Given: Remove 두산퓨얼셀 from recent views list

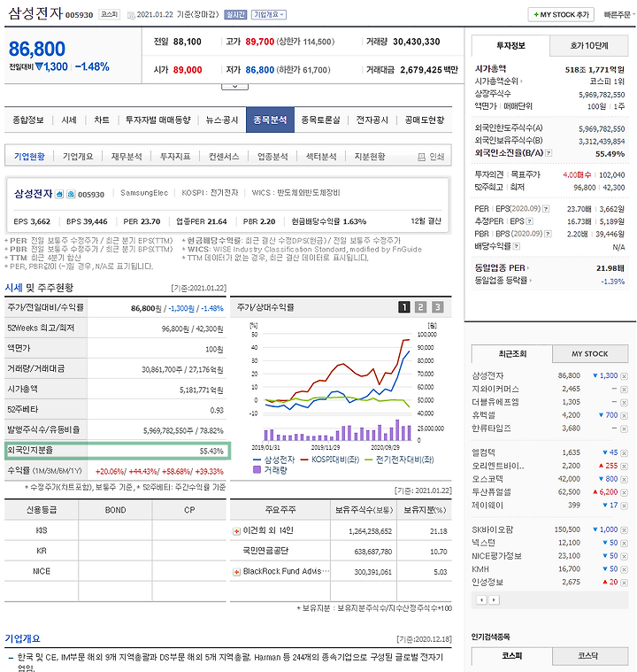Looking at the screenshot, I should click(624, 493).
